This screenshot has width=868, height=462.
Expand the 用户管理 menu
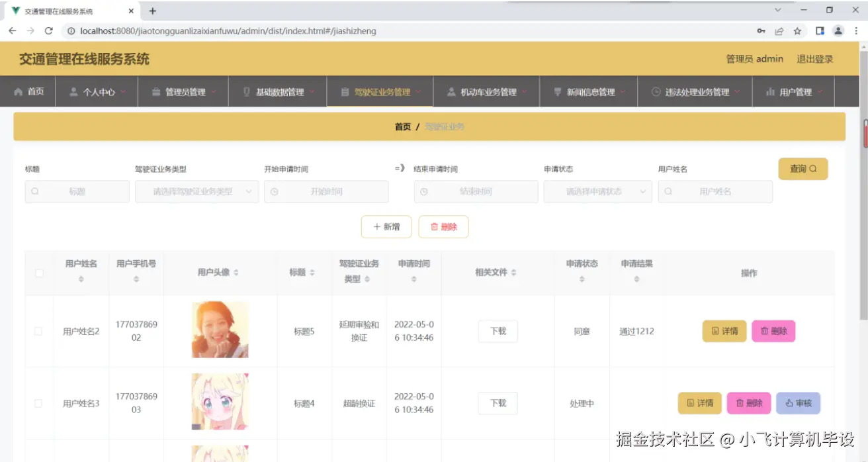click(793, 92)
